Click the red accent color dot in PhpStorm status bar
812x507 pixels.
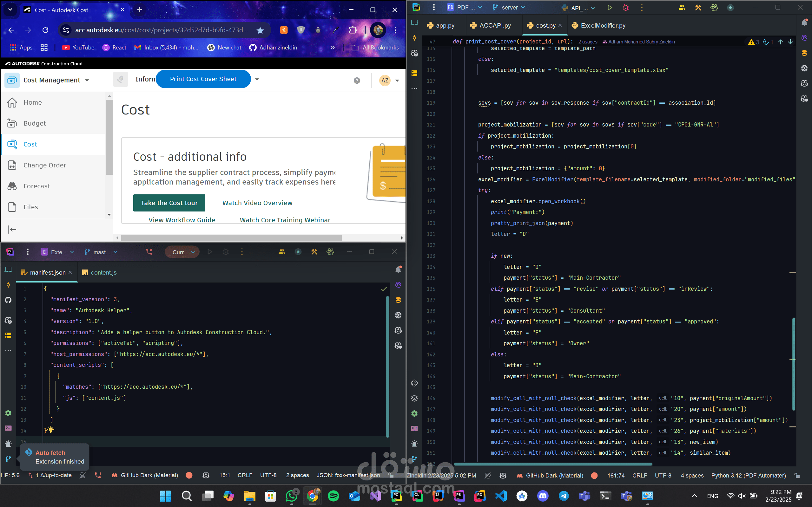point(189,476)
